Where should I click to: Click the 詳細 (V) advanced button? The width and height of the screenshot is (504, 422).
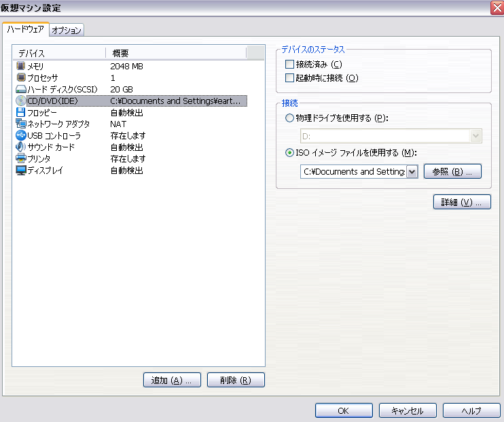coord(462,202)
